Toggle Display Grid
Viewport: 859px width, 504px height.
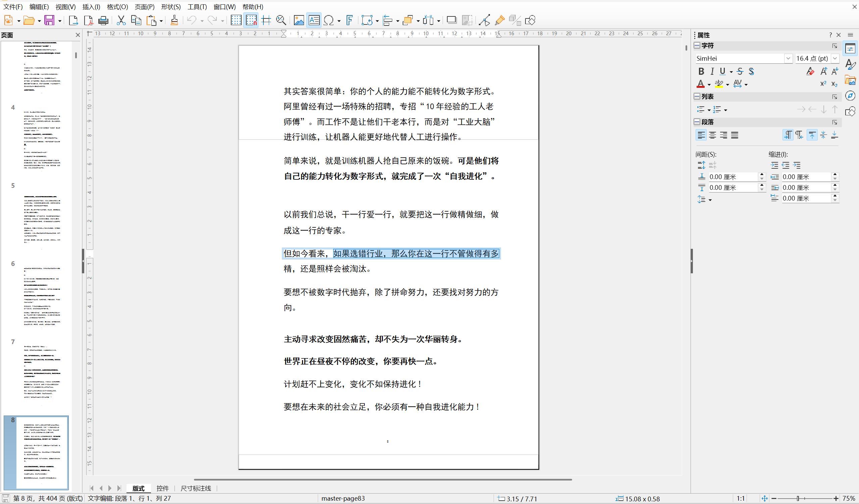[236, 20]
